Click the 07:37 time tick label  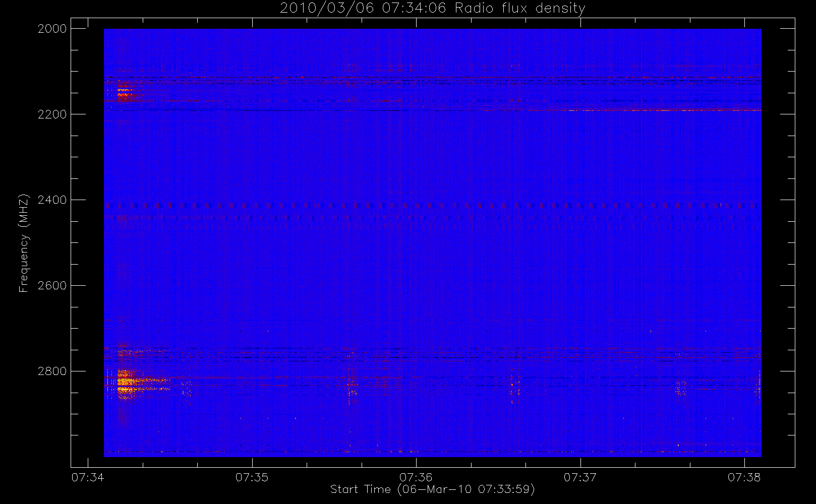coord(580,477)
